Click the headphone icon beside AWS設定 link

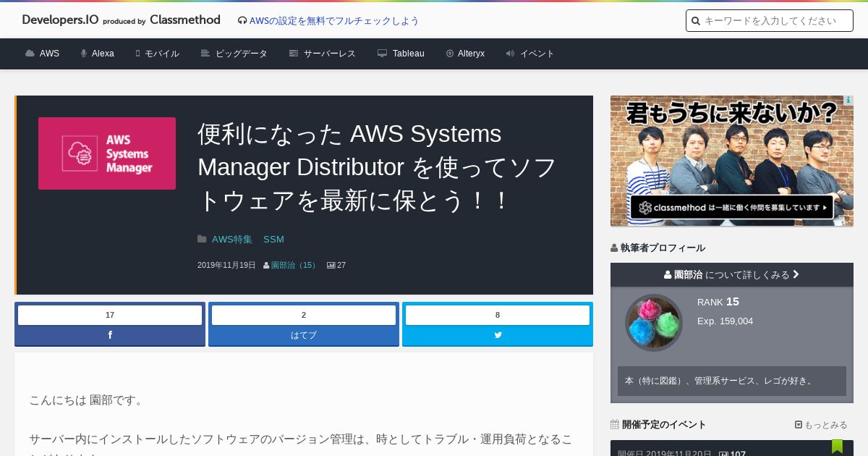coord(242,21)
